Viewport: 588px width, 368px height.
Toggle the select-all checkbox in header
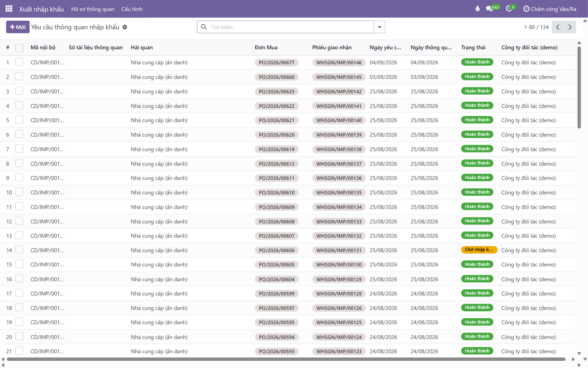click(x=19, y=48)
